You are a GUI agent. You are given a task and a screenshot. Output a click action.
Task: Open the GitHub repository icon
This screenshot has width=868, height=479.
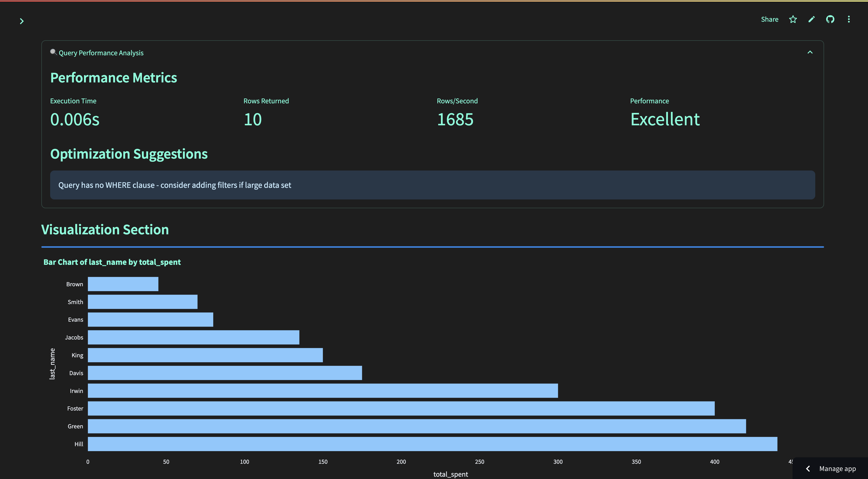point(830,19)
